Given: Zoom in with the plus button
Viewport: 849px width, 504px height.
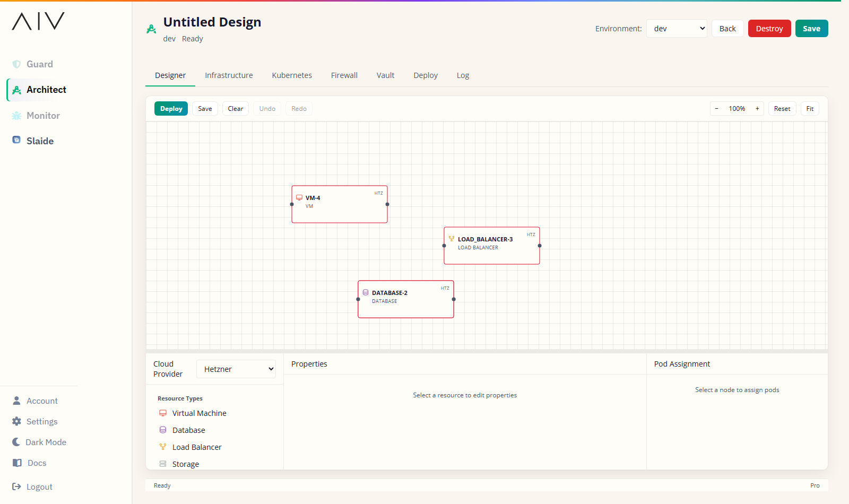Looking at the screenshot, I should [757, 109].
